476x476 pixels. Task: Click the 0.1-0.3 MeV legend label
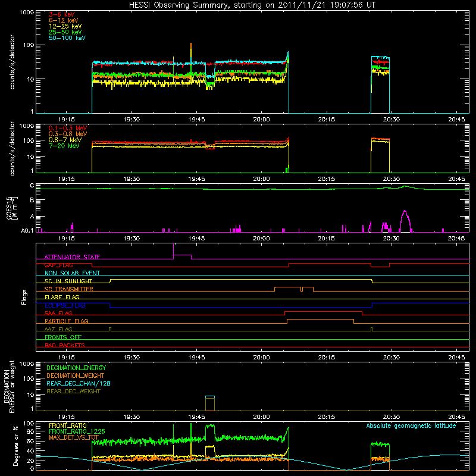click(68, 128)
